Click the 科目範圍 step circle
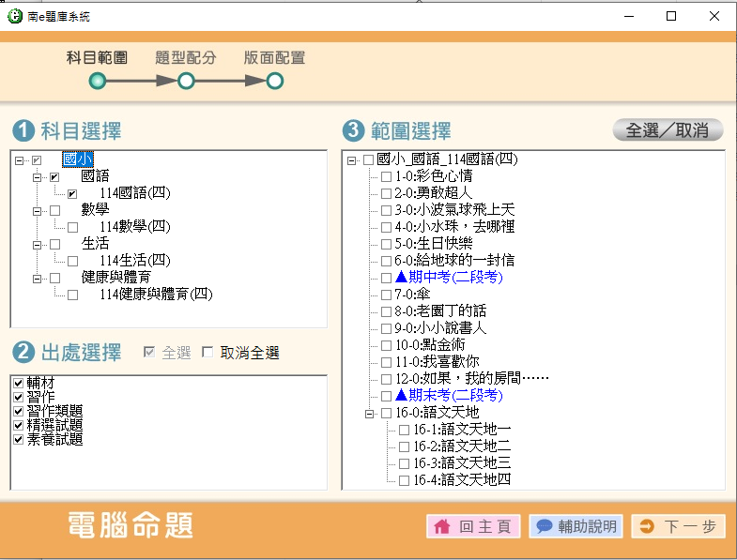This screenshot has height=560, width=737. tap(97, 82)
